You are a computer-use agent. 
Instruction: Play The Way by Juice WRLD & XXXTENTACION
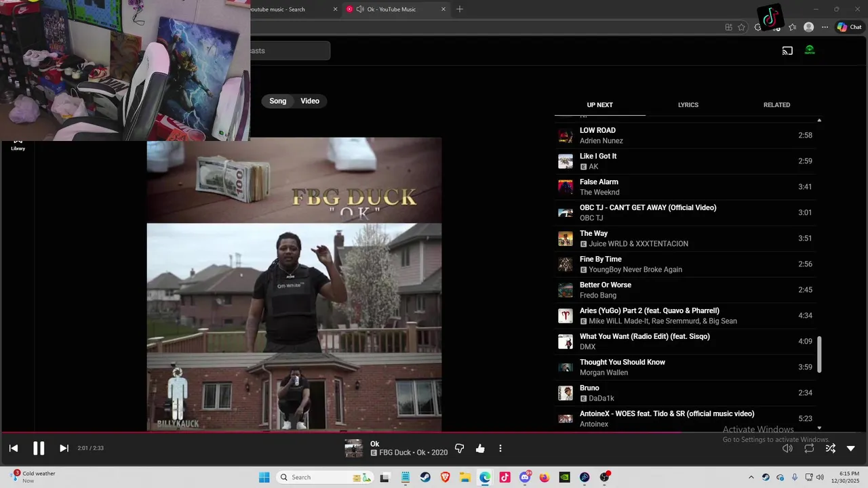(x=685, y=239)
